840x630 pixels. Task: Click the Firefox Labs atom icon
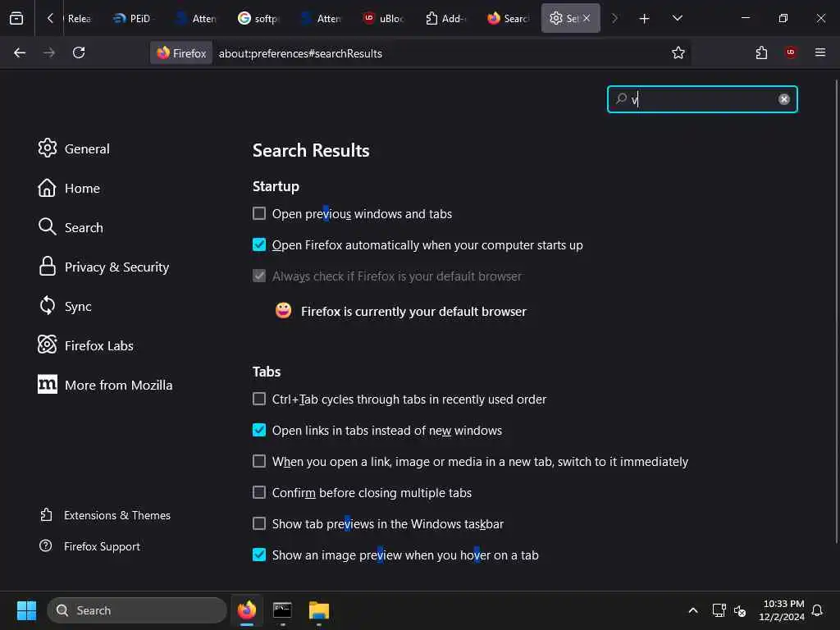(x=47, y=345)
